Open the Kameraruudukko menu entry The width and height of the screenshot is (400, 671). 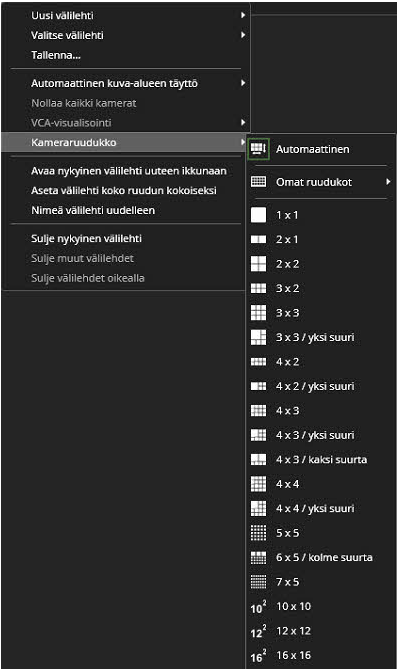coord(124,142)
